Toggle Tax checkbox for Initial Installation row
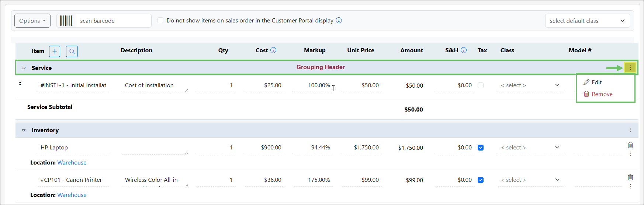Image resolution: width=644 pixels, height=205 pixels. [481, 85]
